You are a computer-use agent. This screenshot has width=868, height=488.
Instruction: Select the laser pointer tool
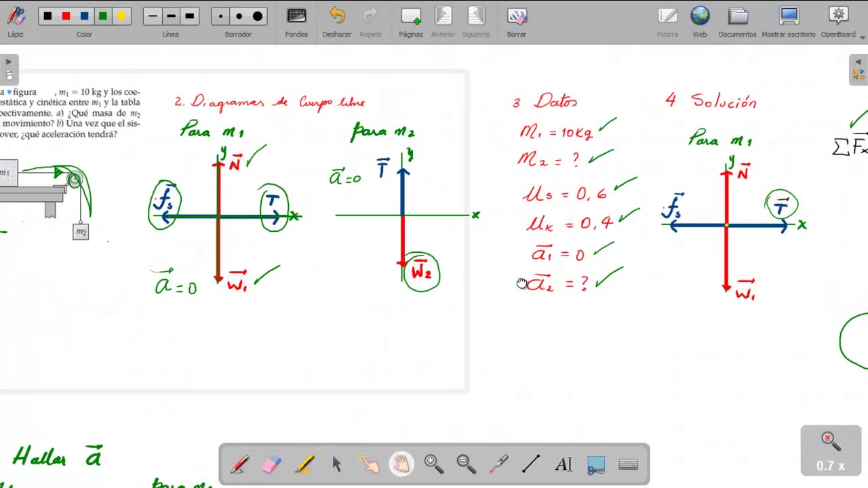click(x=498, y=464)
